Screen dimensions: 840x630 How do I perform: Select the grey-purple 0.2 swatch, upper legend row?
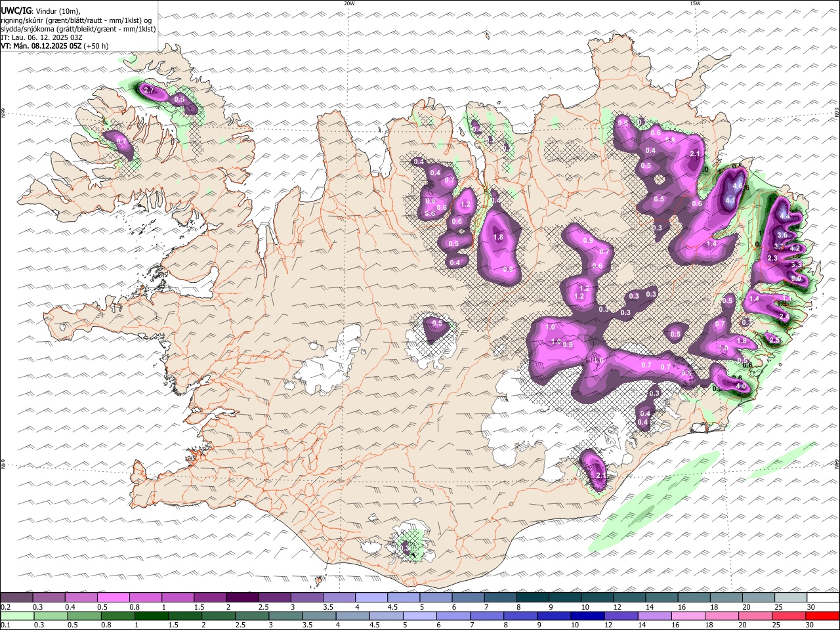(16, 597)
